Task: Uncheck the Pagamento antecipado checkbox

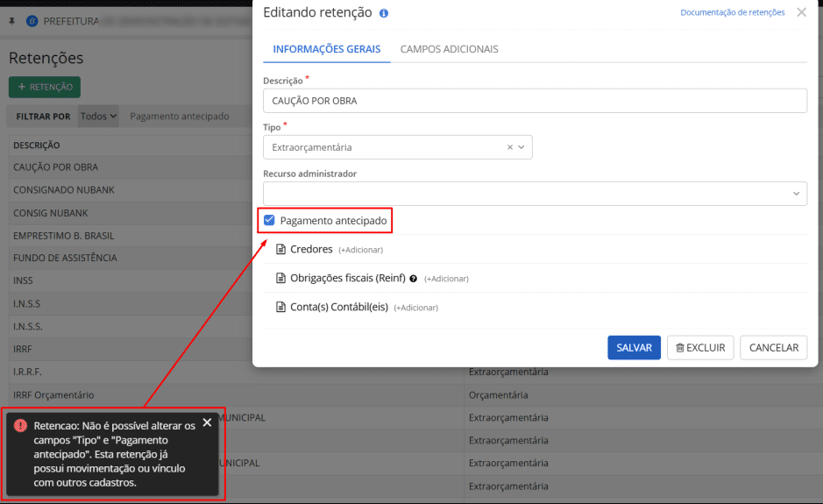Action: (x=270, y=221)
